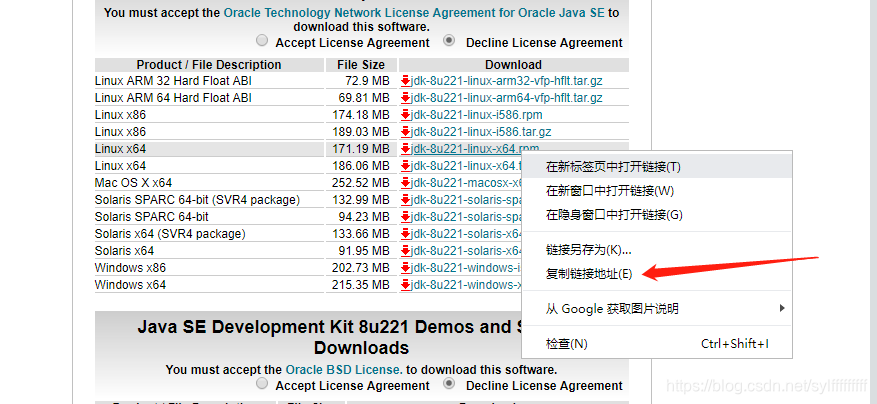Click Linux ARM 64 Hard Float ABI text
Image resolution: width=877 pixels, height=404 pixels.
pos(173,98)
